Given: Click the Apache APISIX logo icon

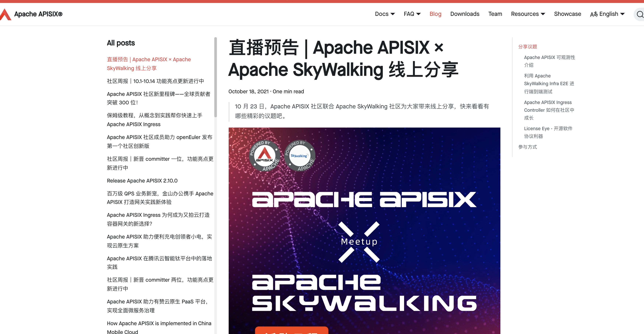Looking at the screenshot, I should coord(6,14).
